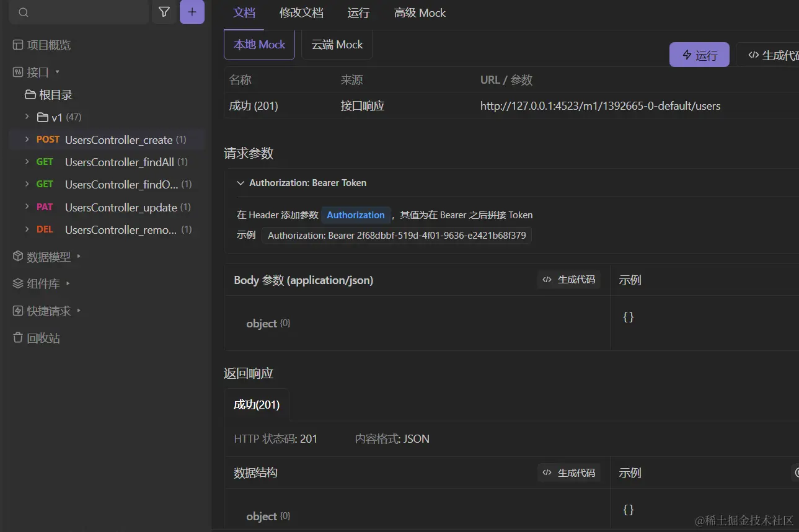Switch to the 运行 tab
The width and height of the screenshot is (799, 532).
click(x=359, y=13)
